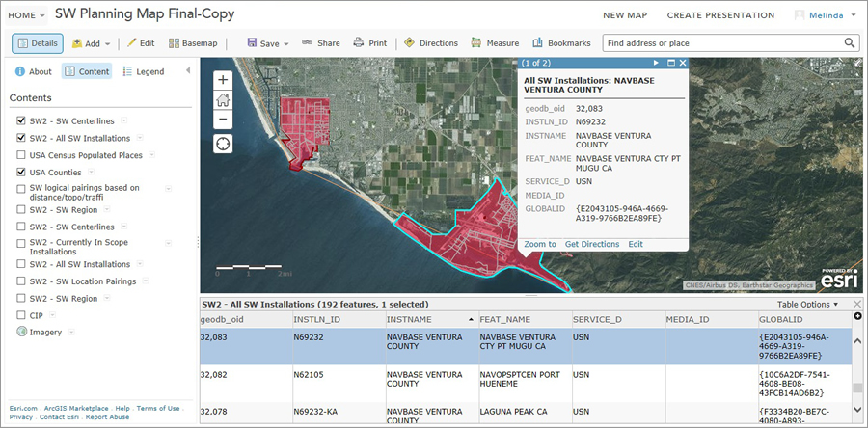Zoom in with the plus map button
This screenshot has width=868, height=428.
click(x=223, y=80)
